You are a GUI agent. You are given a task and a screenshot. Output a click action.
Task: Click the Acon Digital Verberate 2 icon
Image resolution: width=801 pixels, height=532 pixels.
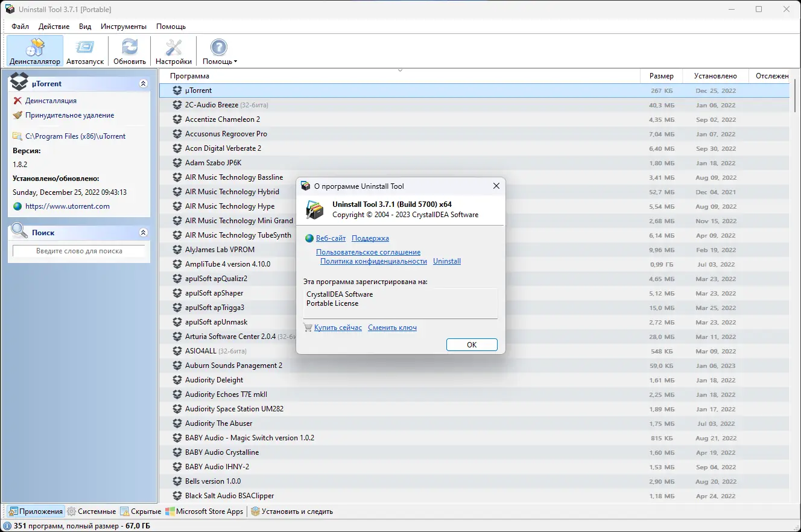pyautogui.click(x=177, y=148)
